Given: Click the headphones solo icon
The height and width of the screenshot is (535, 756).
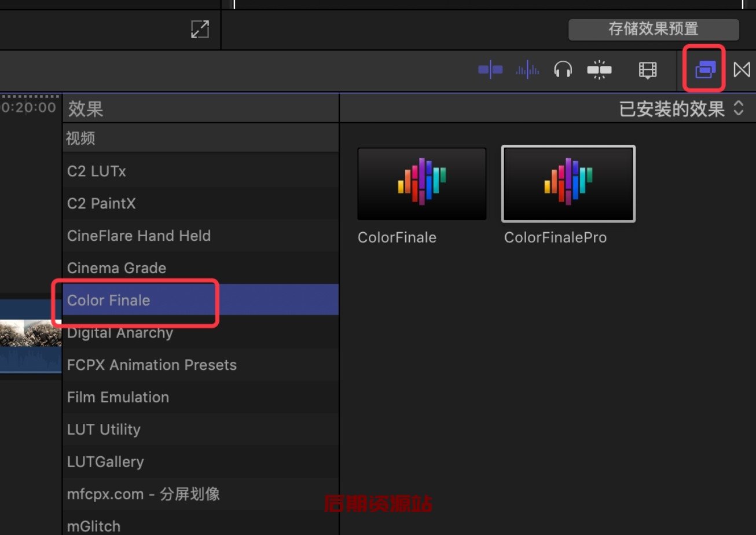Looking at the screenshot, I should (x=563, y=70).
